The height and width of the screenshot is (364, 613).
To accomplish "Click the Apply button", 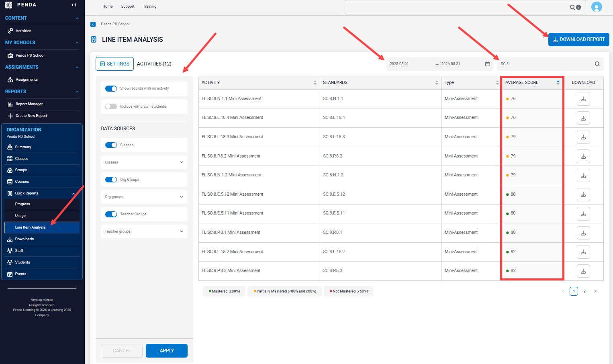I will click(167, 351).
